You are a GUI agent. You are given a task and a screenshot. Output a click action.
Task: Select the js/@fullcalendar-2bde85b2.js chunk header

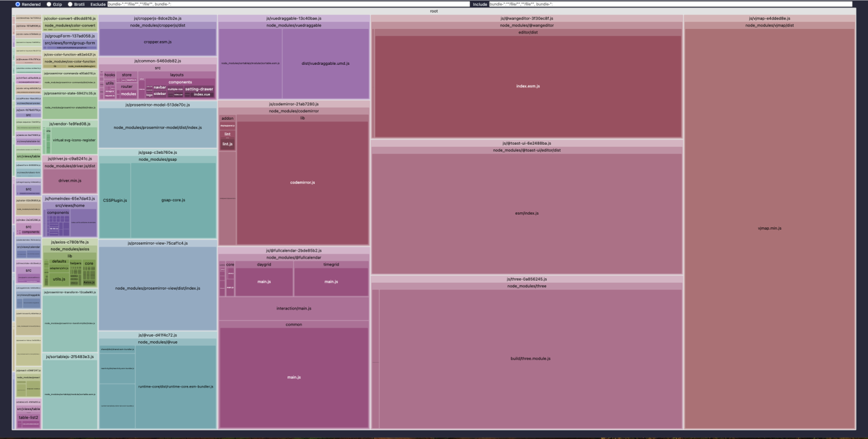294,250
